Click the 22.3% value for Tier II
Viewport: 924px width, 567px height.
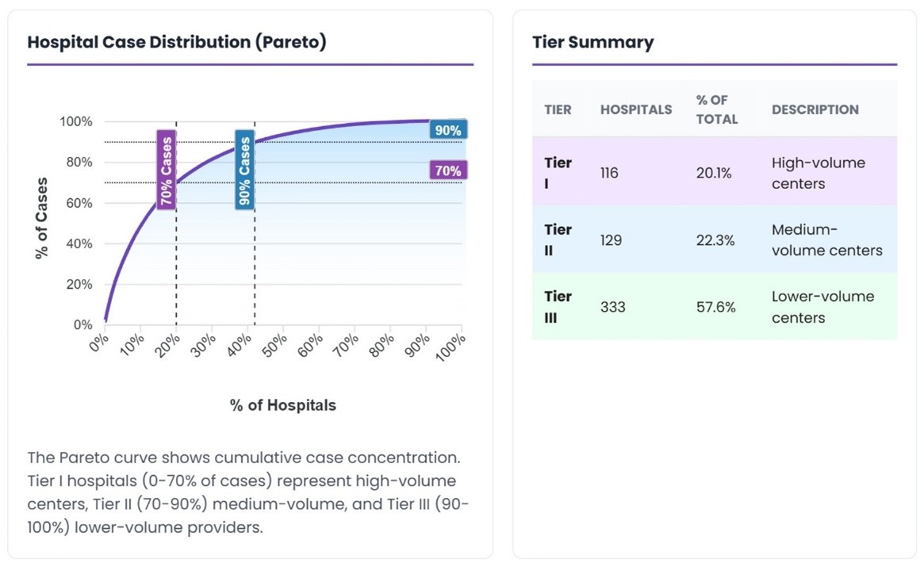click(x=715, y=239)
